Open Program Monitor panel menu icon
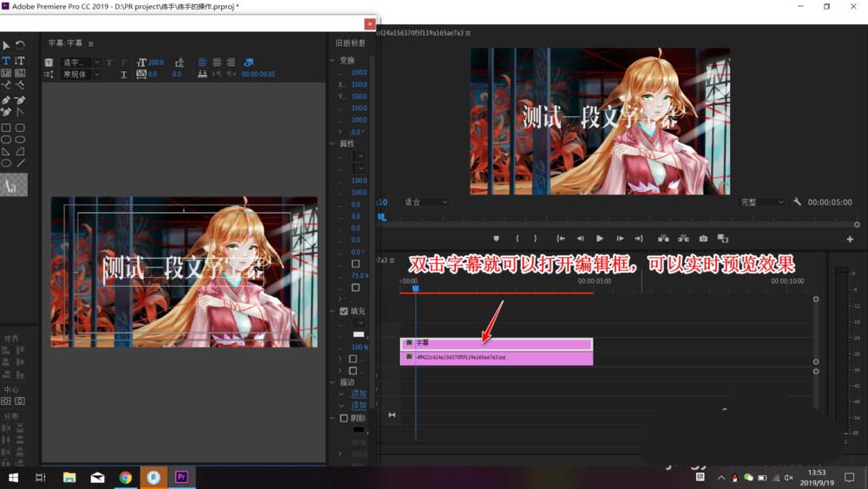Image resolution: width=868 pixels, height=489 pixels. coord(468,33)
